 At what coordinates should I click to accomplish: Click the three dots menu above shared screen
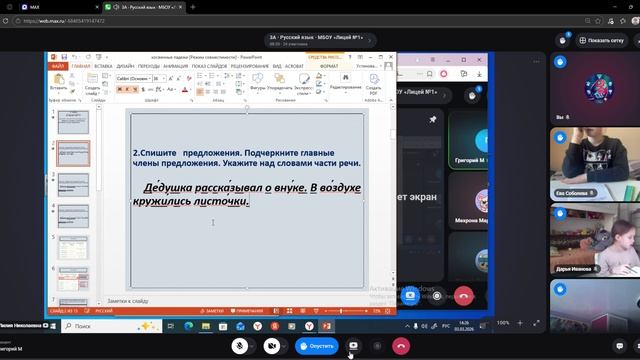[536, 62]
